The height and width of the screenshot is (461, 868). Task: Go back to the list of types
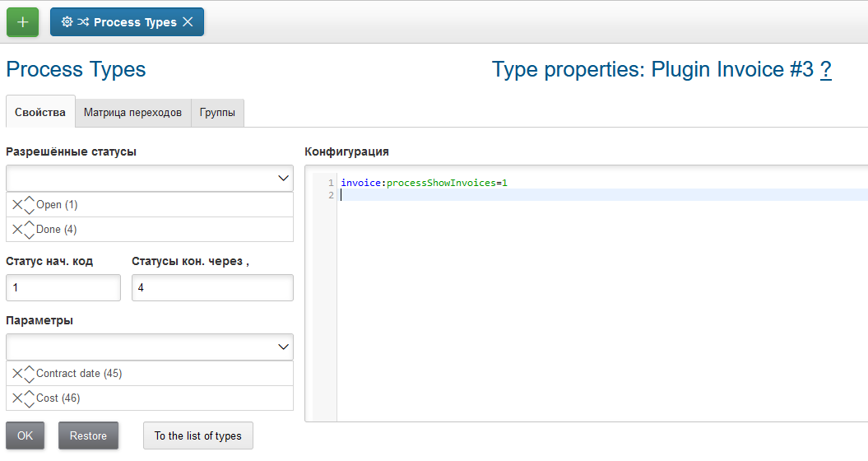(x=197, y=435)
